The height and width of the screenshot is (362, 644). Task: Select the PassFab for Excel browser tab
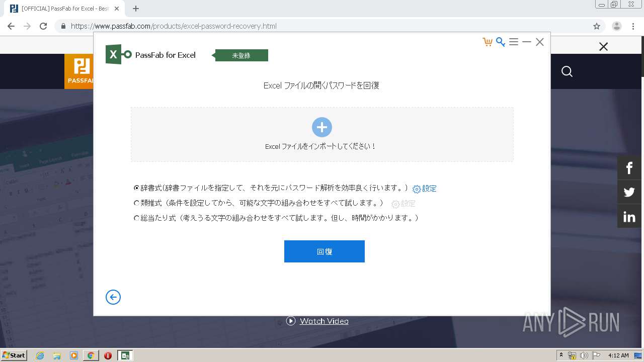(65, 9)
